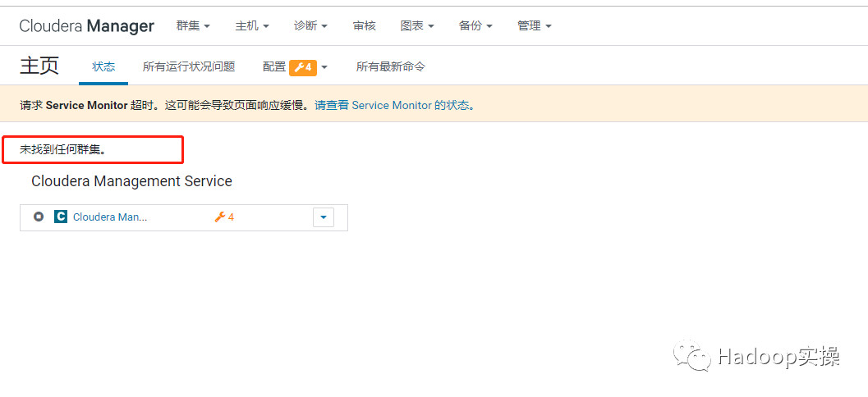The width and height of the screenshot is (868, 397).
Task: Click the 请求 Service Monitor 超时 warning text
Action: coord(164,105)
